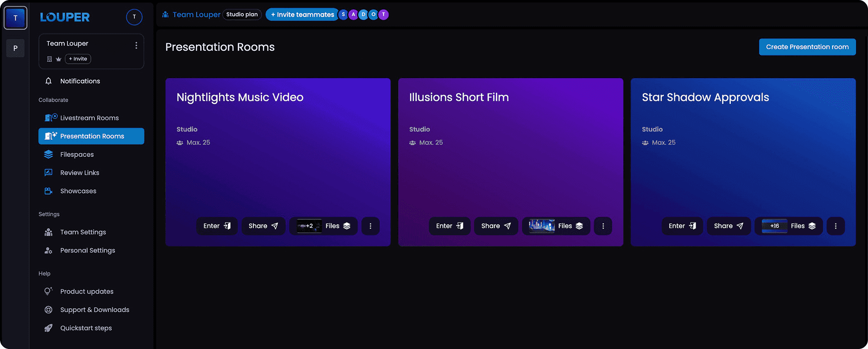Open Files thumbnail for Star Shadow Approvals
868x349 pixels.
point(774,226)
